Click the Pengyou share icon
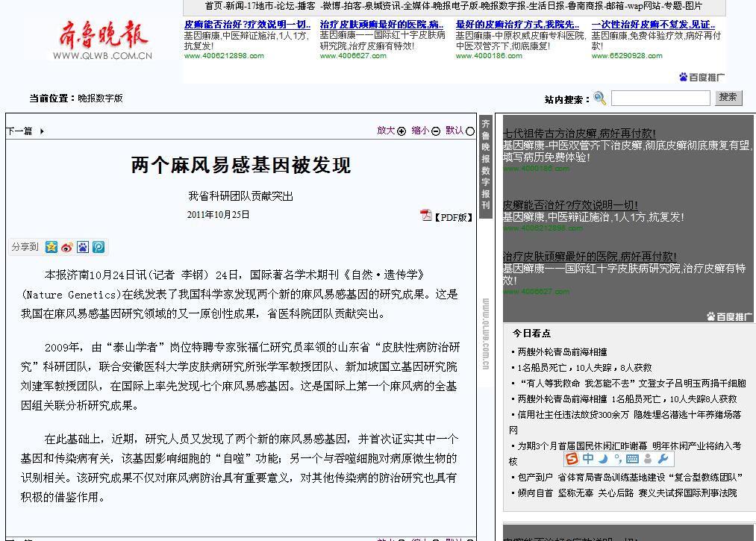 [x=98, y=247]
